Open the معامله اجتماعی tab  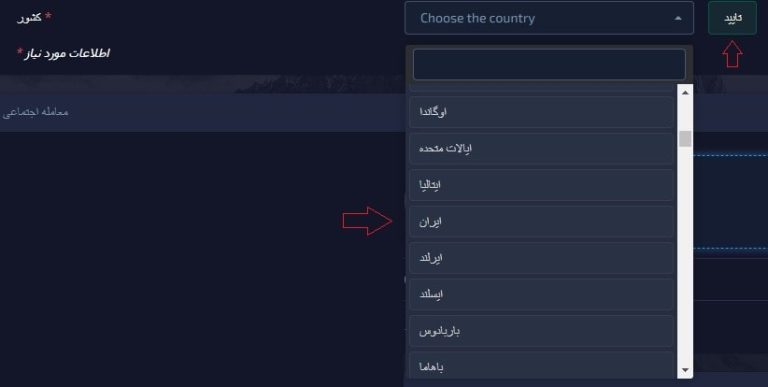(x=35, y=112)
